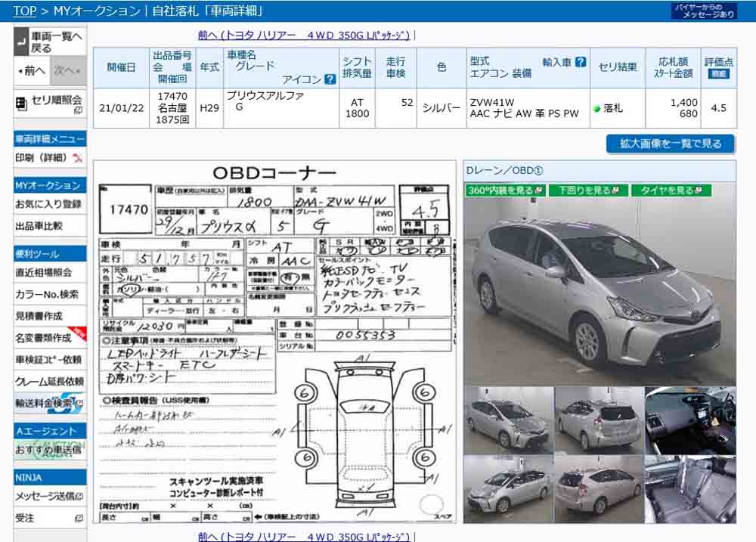Select クレーム延長依頼 in the sidebar

pyautogui.click(x=50, y=382)
